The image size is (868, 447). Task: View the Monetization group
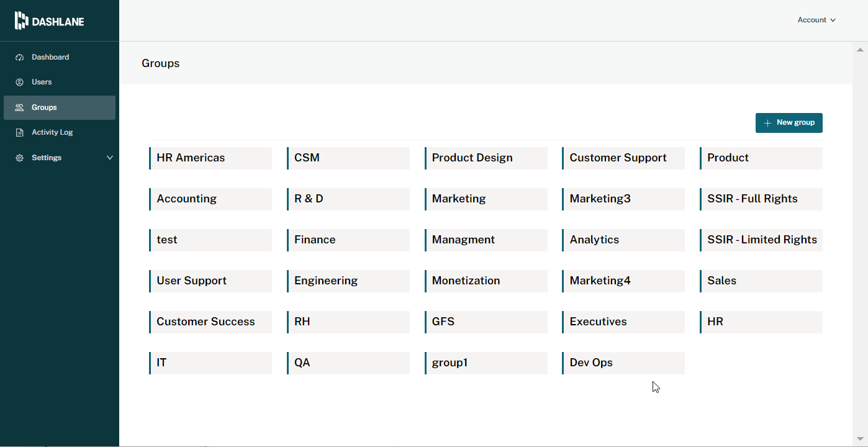(486, 281)
